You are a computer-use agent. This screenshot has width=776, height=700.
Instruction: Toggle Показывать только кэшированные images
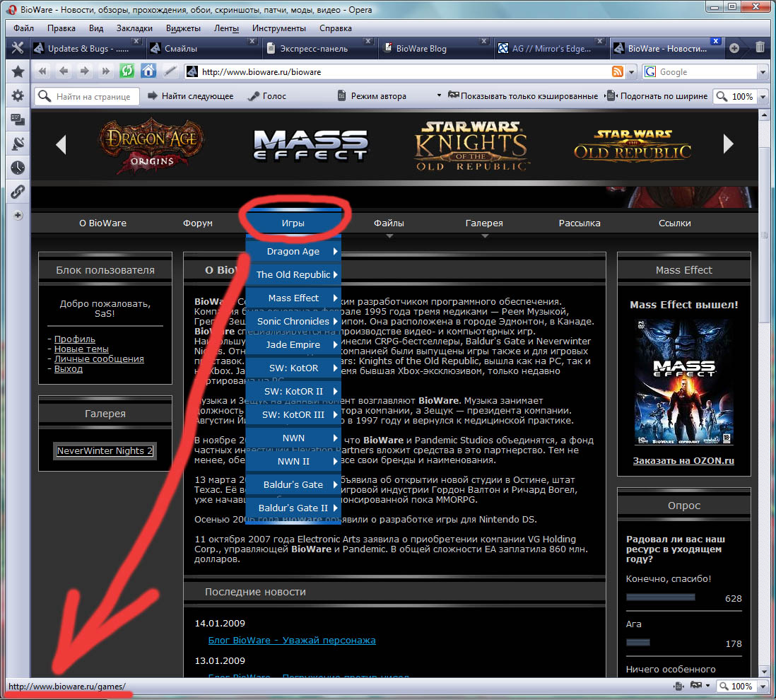tap(523, 96)
